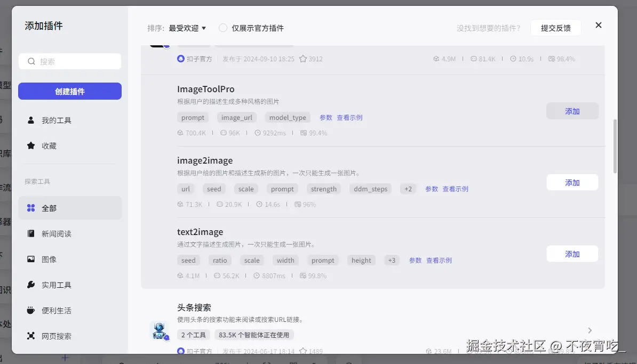Image resolution: width=637 pixels, height=364 pixels.
Task: Click the plugin list vertical scrollbar
Action: pos(615,146)
